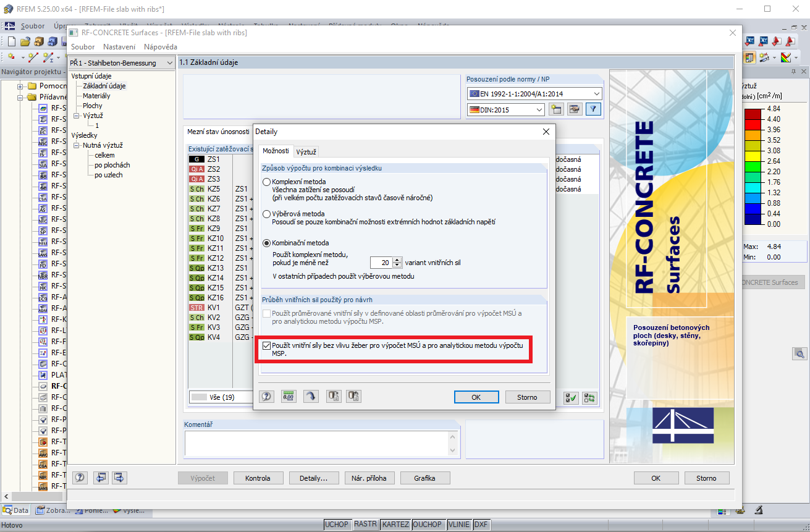810x532 pixels.
Task: Click the zoom magnifier icon on right edge
Action: pos(799,353)
